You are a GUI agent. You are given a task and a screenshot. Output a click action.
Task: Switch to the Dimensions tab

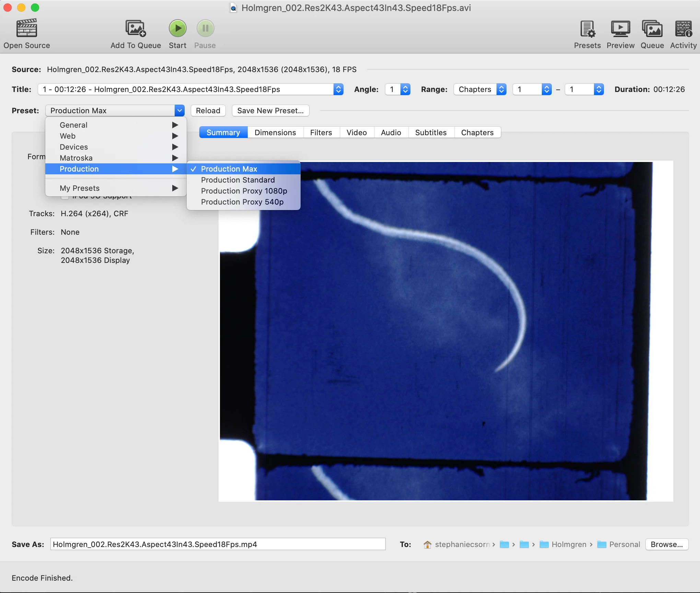coord(275,132)
